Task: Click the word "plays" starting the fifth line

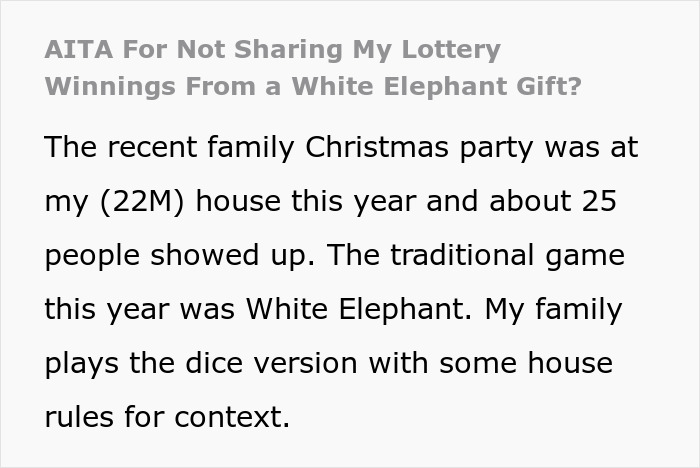Action: [82, 364]
